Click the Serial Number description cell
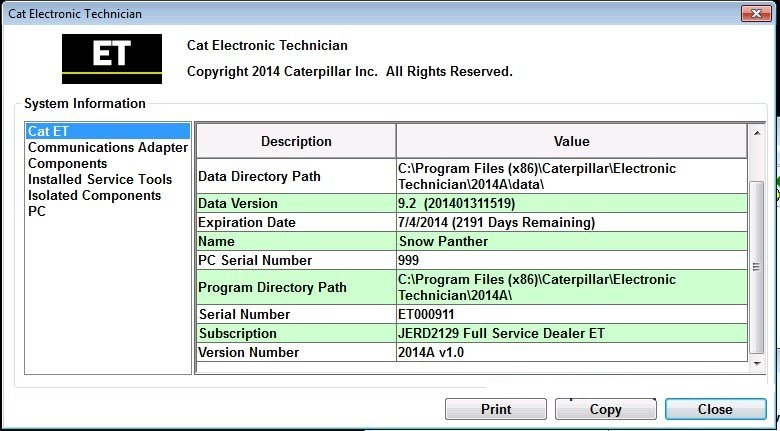780x431 pixels. [296, 315]
